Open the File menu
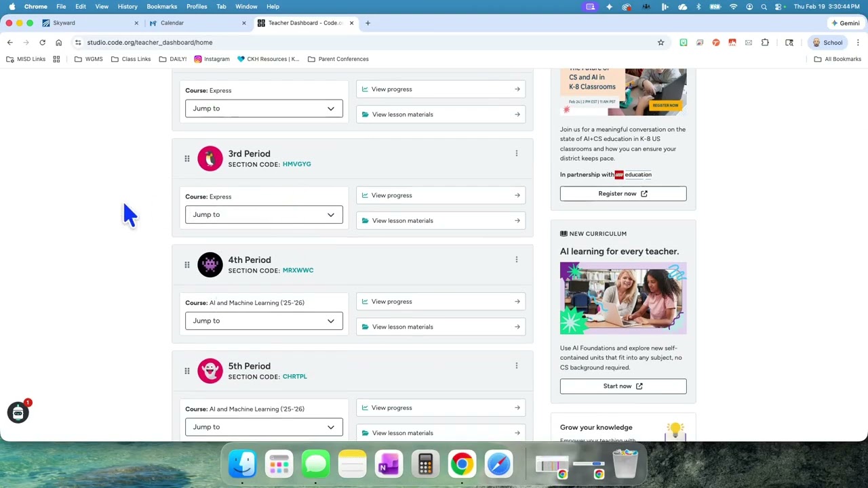 click(x=61, y=7)
